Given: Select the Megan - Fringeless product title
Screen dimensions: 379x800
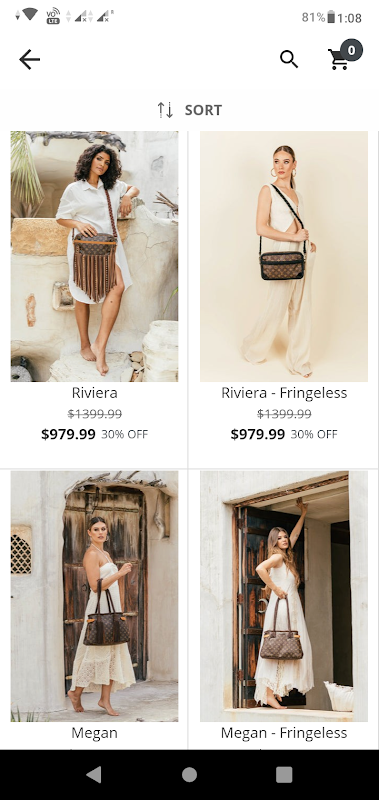Looking at the screenshot, I should [x=284, y=733].
